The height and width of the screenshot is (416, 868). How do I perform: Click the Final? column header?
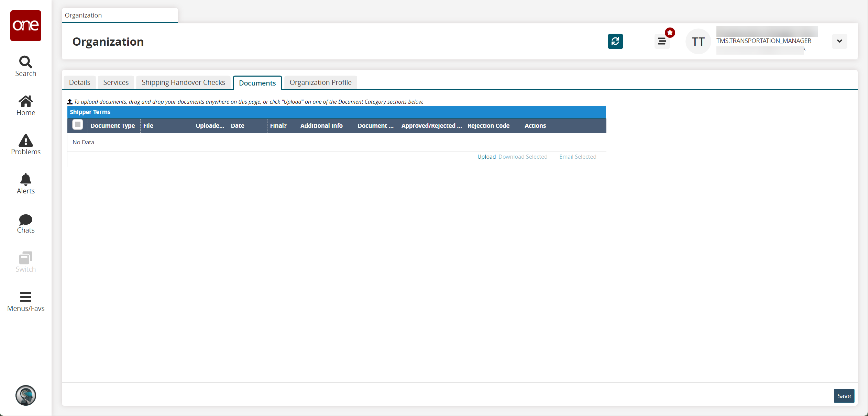(282, 126)
